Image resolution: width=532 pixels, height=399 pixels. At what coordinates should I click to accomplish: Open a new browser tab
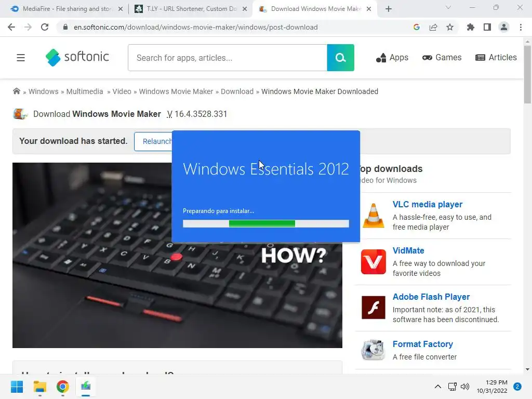tap(389, 9)
